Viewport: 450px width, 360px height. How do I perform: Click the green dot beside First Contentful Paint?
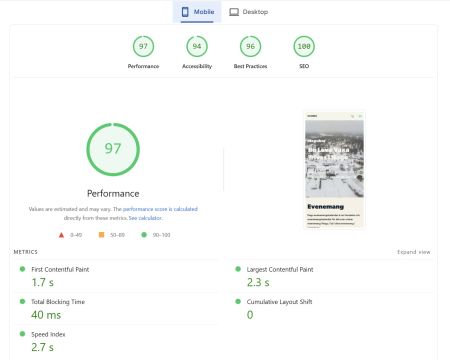(x=22, y=269)
